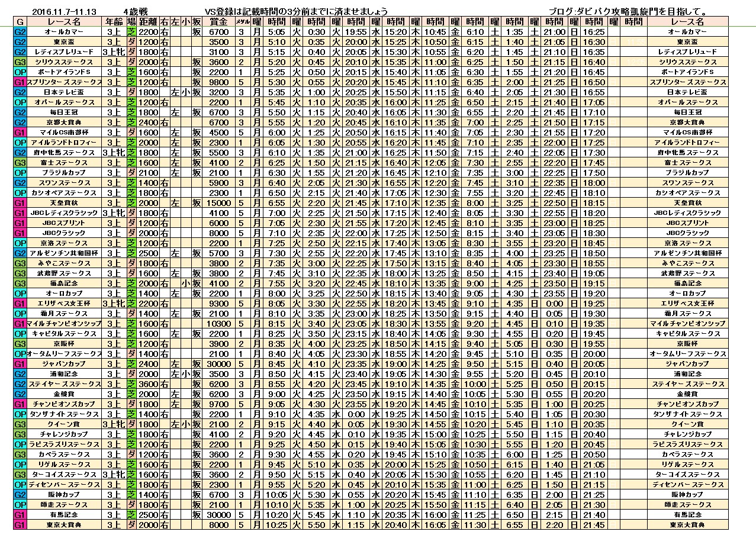Click the 5900 prize cell
Image resolution: width=756 pixels, height=538 pixels.
(x=219, y=182)
